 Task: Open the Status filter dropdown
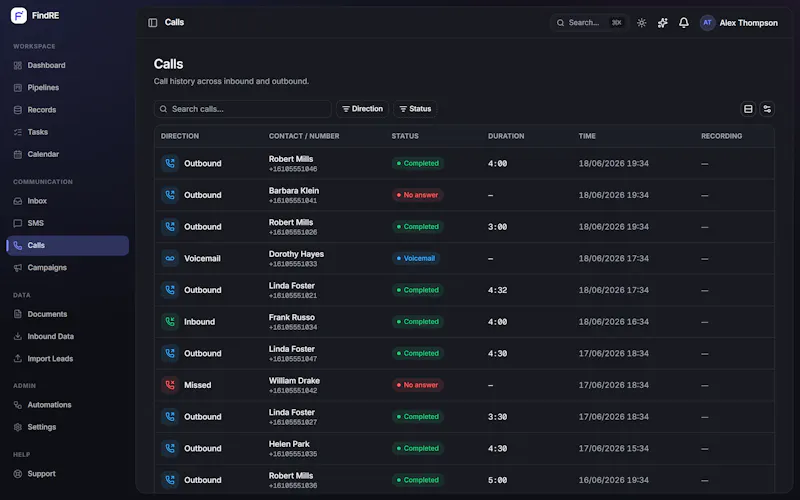tap(415, 109)
